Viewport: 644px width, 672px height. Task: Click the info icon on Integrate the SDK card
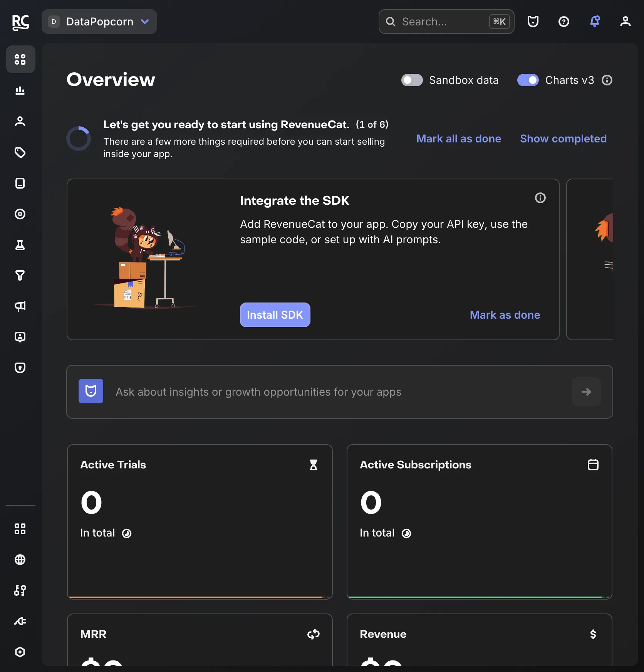pos(540,198)
